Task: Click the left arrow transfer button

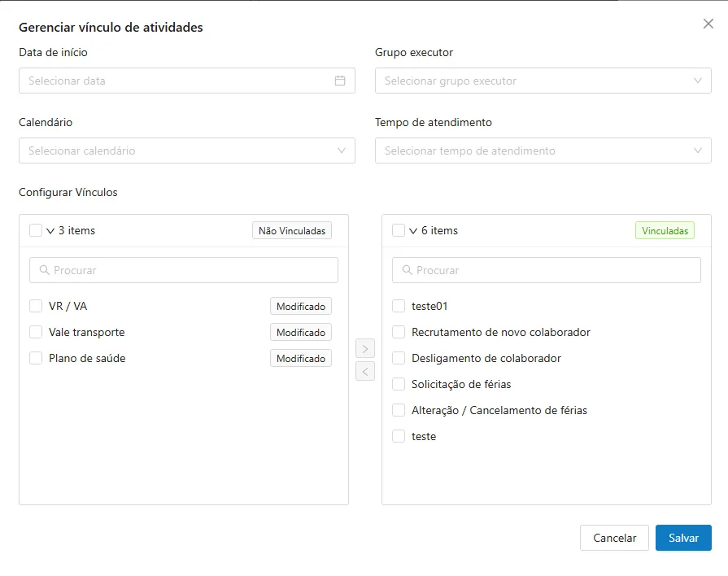Action: pos(365,372)
